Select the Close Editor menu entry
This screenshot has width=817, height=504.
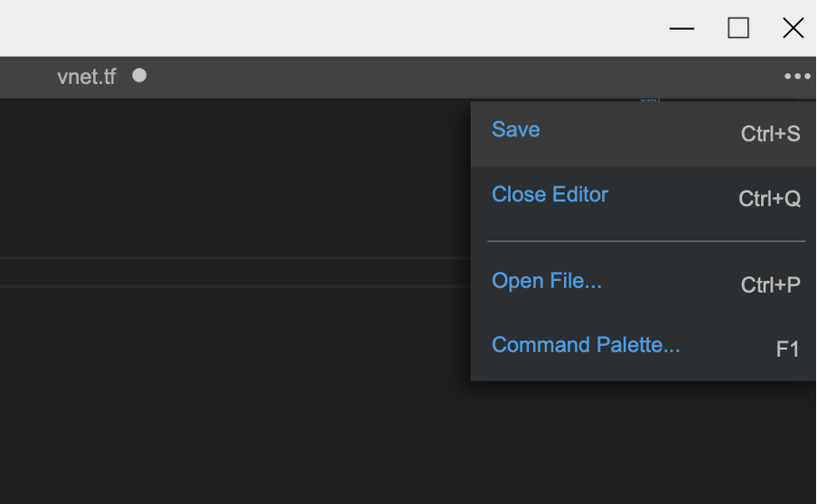click(x=643, y=198)
